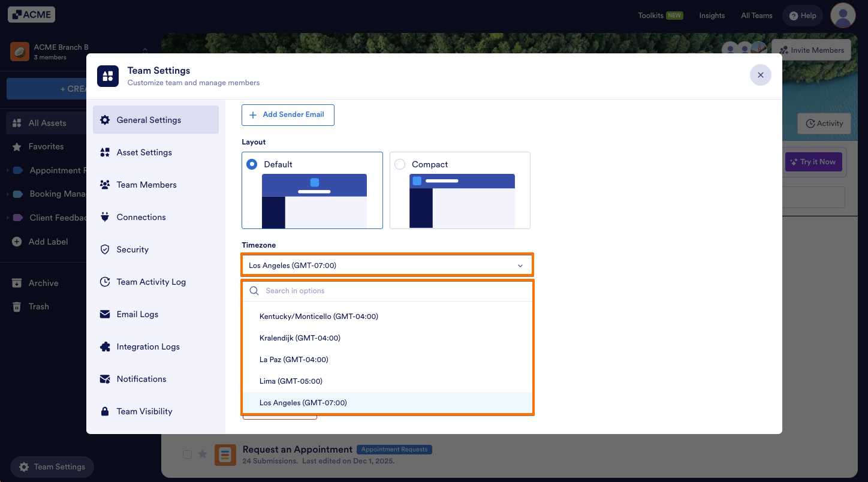Click the Integration Logs puzzle icon
The height and width of the screenshot is (482, 868).
[x=105, y=347]
